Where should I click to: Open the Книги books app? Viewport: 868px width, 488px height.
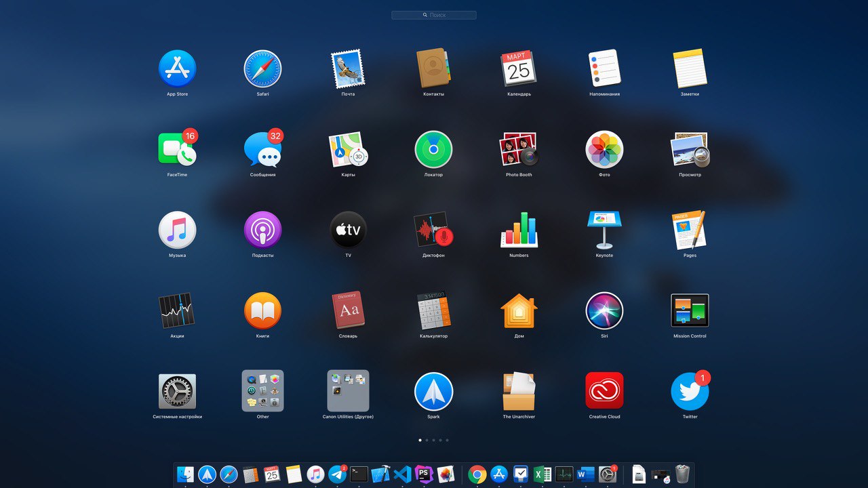pyautogui.click(x=262, y=310)
